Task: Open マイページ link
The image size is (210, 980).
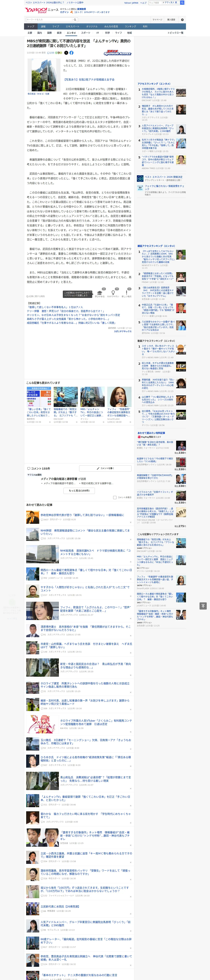Action: point(157,20)
